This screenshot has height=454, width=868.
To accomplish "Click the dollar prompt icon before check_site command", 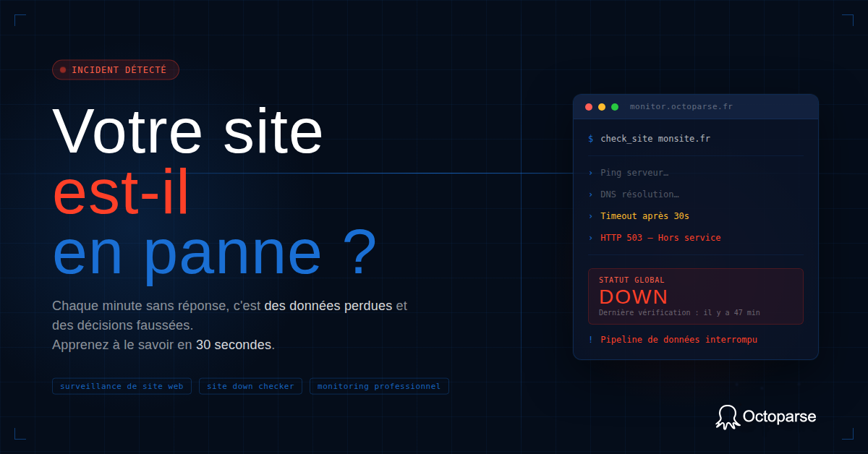I will [x=590, y=138].
